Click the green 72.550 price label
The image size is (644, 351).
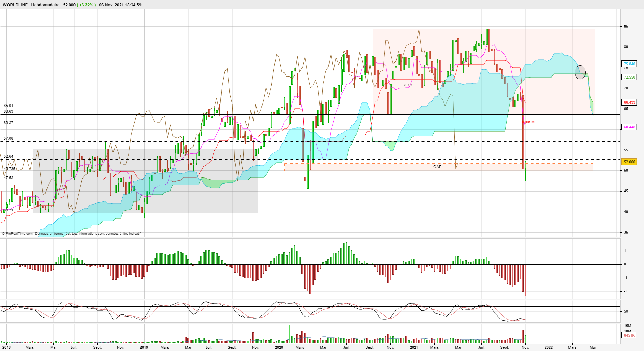pos(629,77)
